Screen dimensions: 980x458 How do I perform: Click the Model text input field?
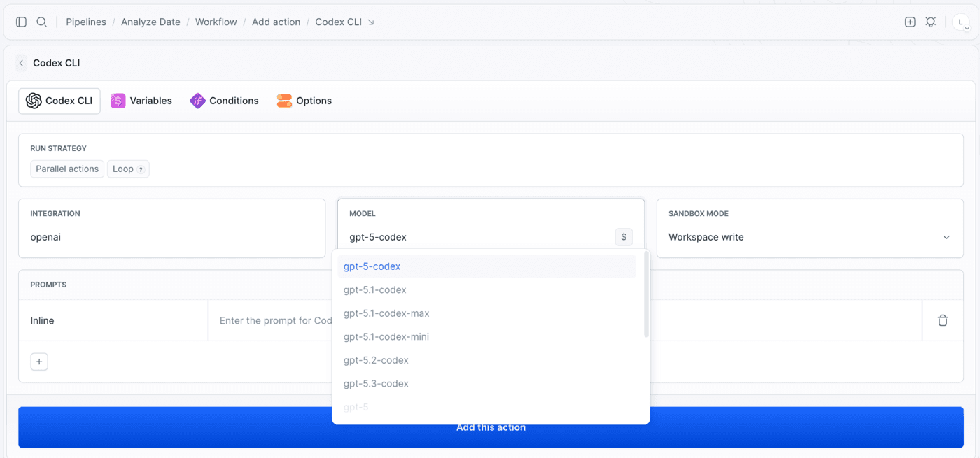tap(479, 237)
